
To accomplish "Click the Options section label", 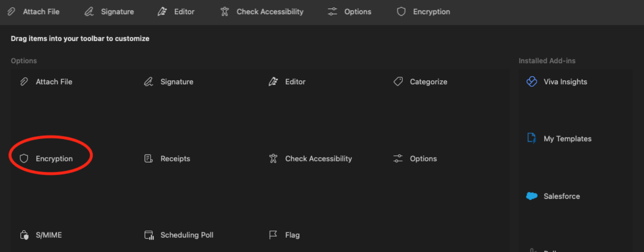I will click(24, 61).
